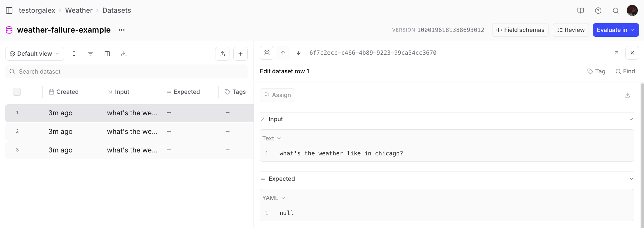The width and height of the screenshot is (644, 228).
Task: Add a new row with plus button
Action: [x=241, y=54]
